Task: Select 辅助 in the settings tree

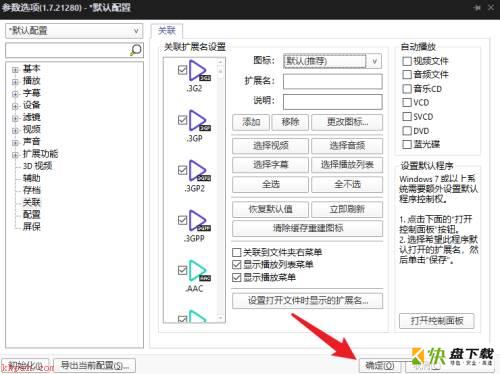Action: point(31,178)
